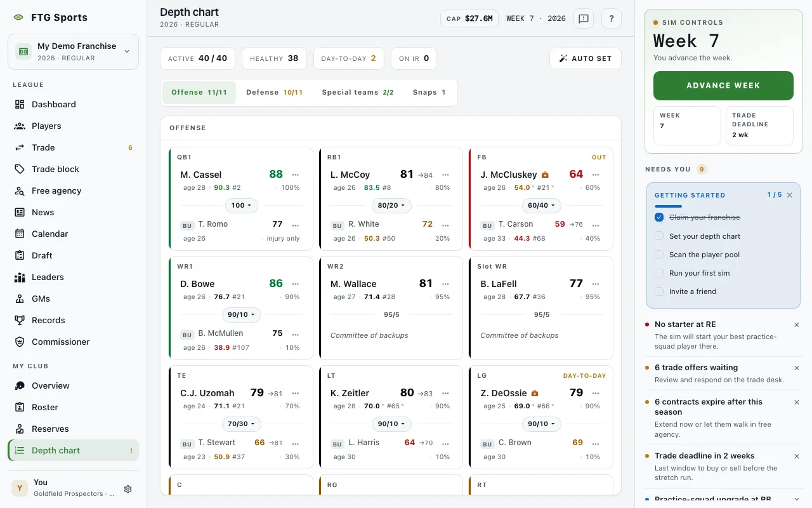Open options menu for M. Cassel

pyautogui.click(x=296, y=175)
